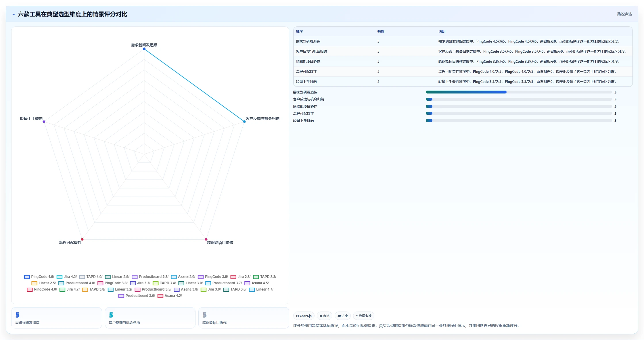
Task: Hide the TAPD 4.0/ dataset in legend
Action: pyautogui.click(x=91, y=277)
